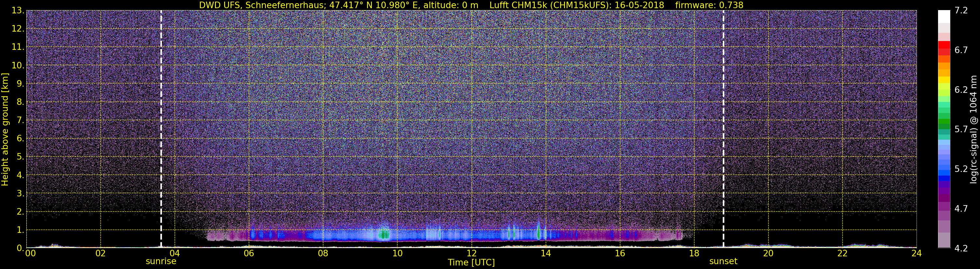Click the 5.2 value on the colorbar
The width and height of the screenshot is (980, 269).
(961, 169)
